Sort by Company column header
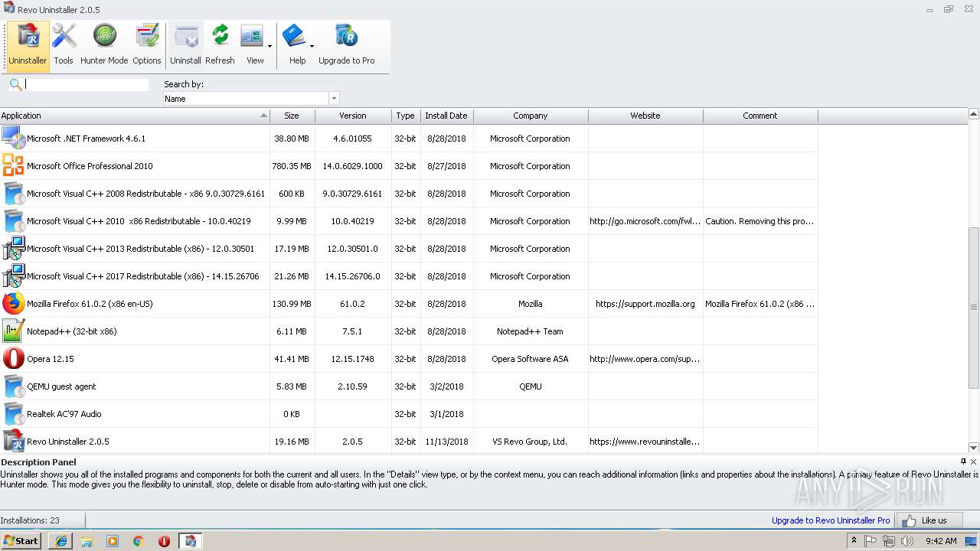 pos(531,116)
